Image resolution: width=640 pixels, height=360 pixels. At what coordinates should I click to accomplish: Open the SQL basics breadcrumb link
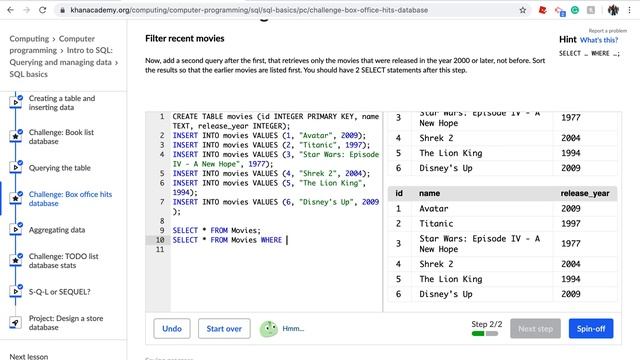[x=29, y=74]
